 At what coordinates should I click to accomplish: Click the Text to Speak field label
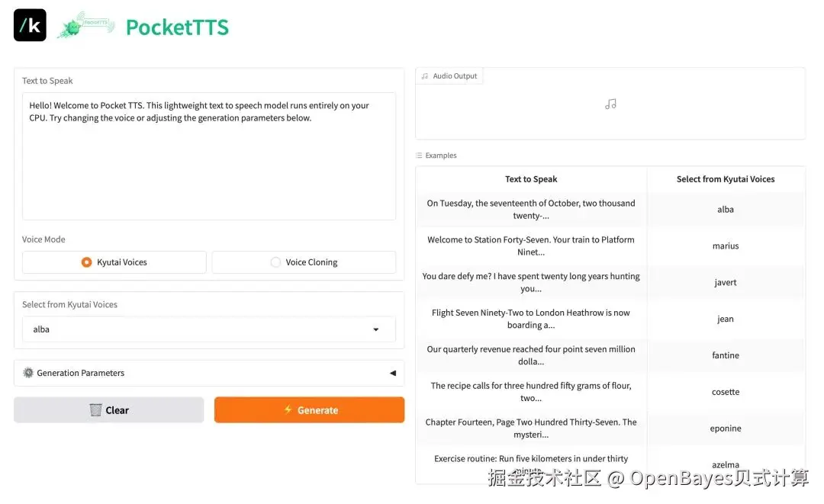(x=47, y=81)
